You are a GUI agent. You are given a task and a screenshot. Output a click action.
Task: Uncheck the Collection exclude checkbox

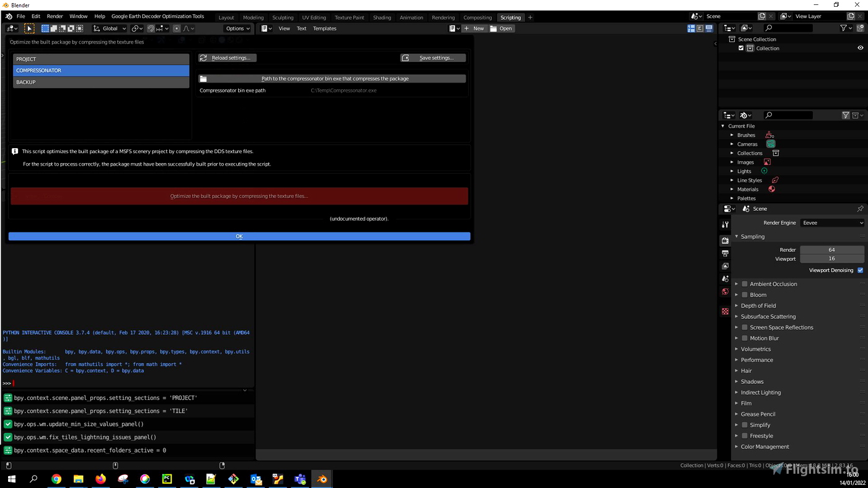(x=741, y=48)
